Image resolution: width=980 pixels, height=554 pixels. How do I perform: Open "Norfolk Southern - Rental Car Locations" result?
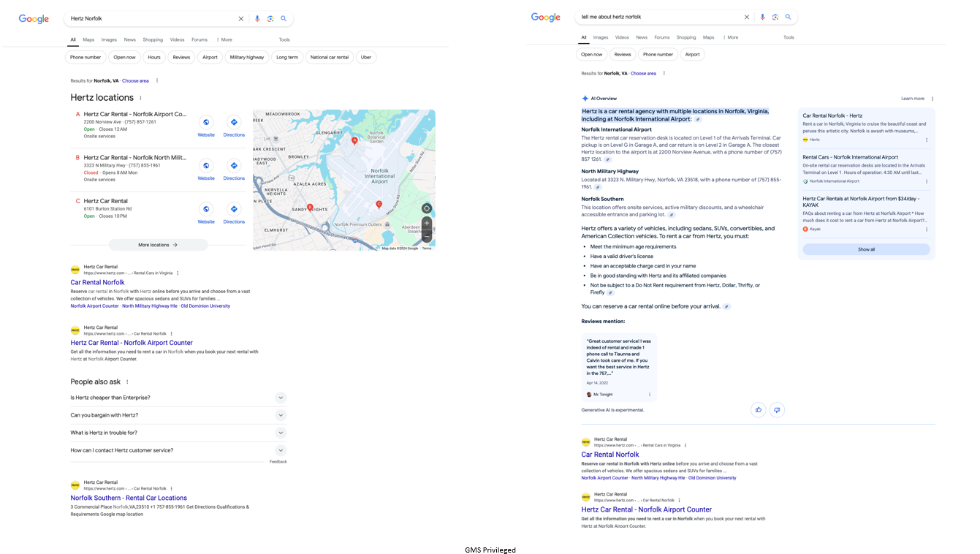pos(129,498)
